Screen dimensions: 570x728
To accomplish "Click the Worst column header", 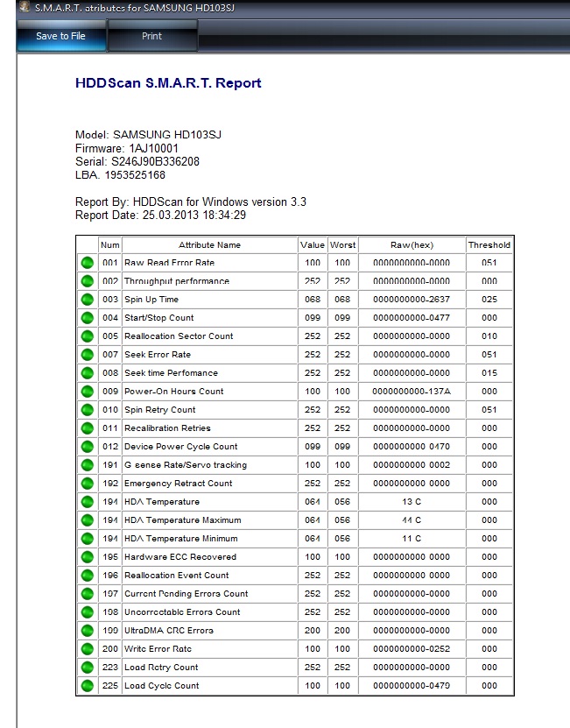I will click(342, 245).
